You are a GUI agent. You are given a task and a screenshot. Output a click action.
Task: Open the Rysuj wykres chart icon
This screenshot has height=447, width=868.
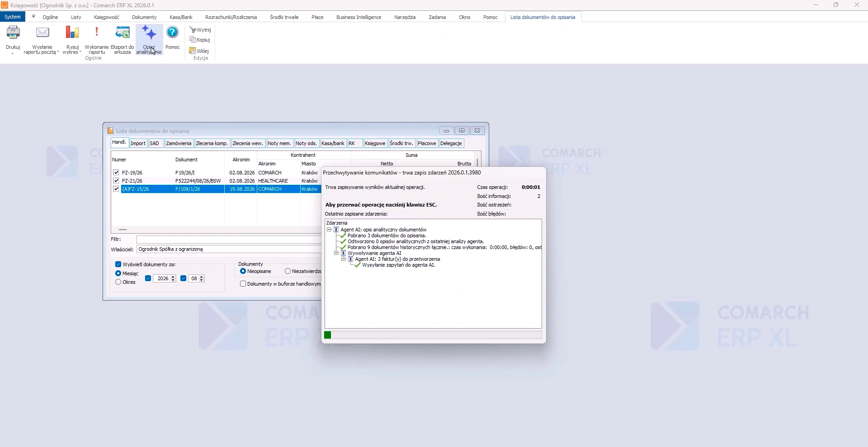coord(72,33)
